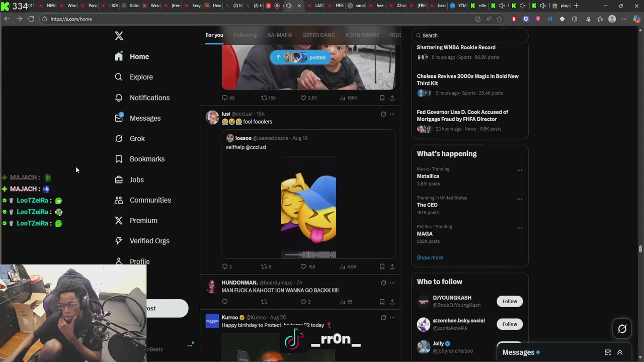
Task: Play the emoji video in loesoe's quoted post
Action: click(x=308, y=207)
